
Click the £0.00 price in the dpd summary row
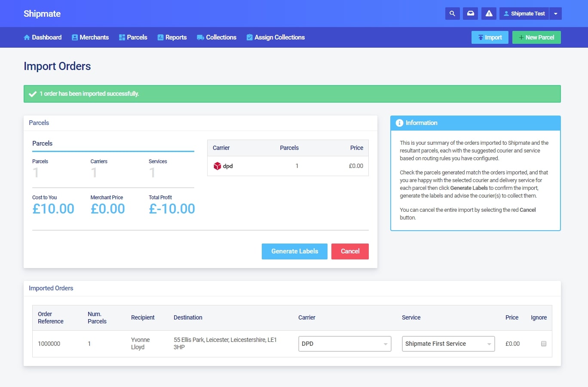point(356,166)
